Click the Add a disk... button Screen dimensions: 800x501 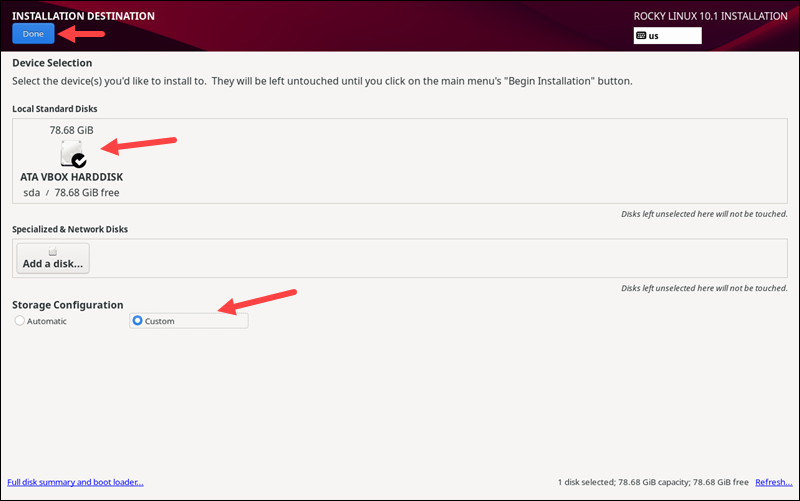pyautogui.click(x=53, y=258)
